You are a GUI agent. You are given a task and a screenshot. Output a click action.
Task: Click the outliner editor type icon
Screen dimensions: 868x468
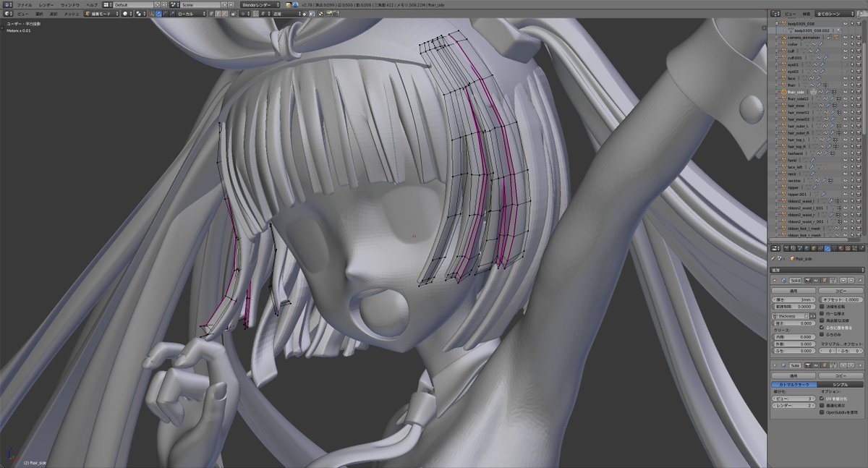click(775, 14)
